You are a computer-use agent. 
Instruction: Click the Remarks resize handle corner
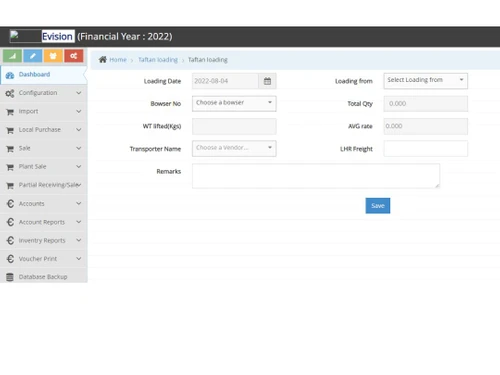click(x=437, y=186)
